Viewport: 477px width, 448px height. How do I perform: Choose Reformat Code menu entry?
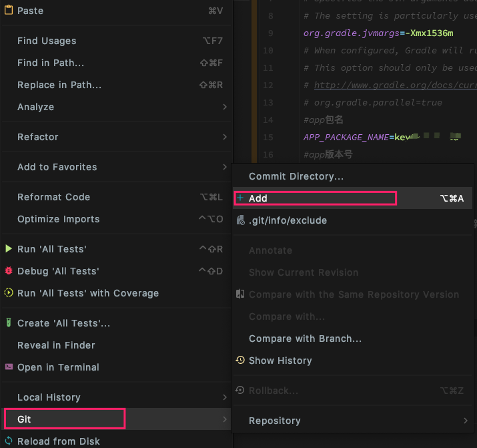point(53,197)
